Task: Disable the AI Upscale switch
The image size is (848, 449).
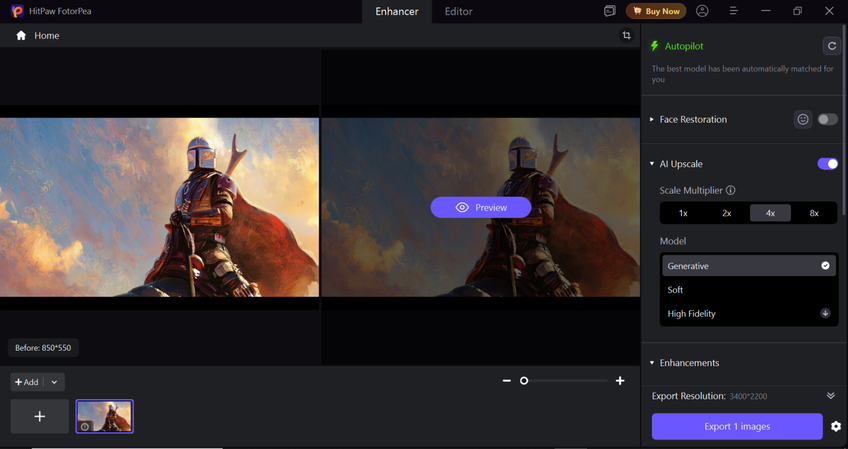Action: pos(827,163)
